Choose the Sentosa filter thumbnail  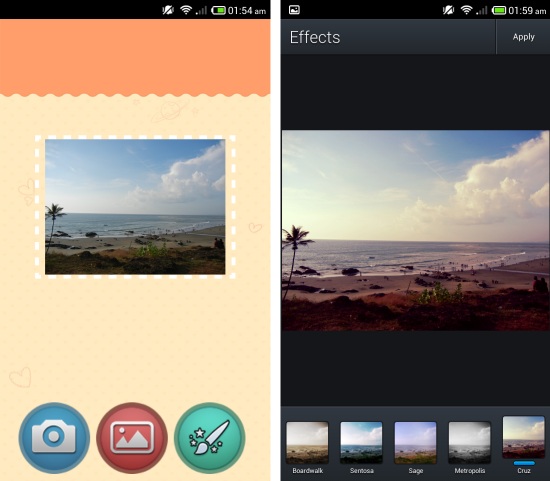point(361,442)
